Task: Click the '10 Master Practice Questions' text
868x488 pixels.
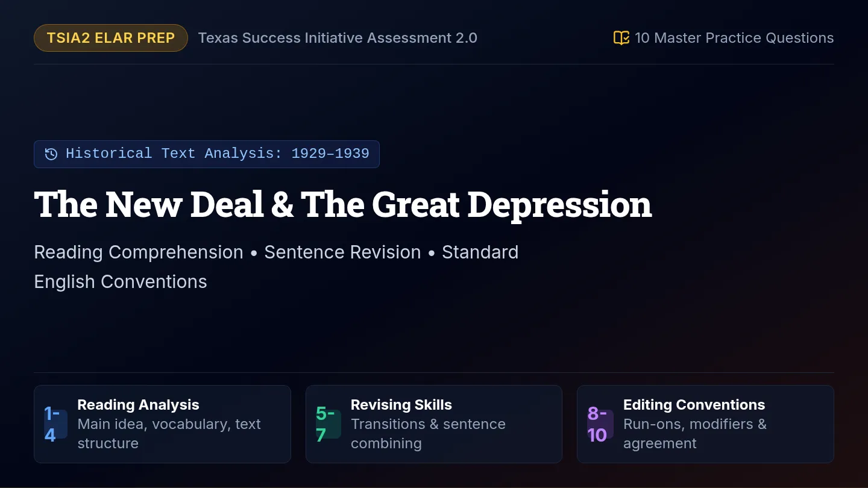Action: 734,38
